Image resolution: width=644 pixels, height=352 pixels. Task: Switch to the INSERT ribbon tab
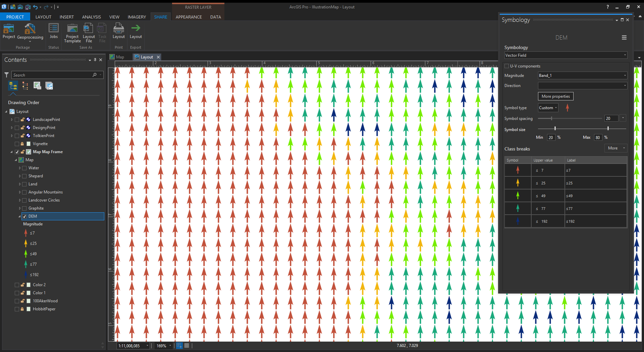[x=67, y=17]
